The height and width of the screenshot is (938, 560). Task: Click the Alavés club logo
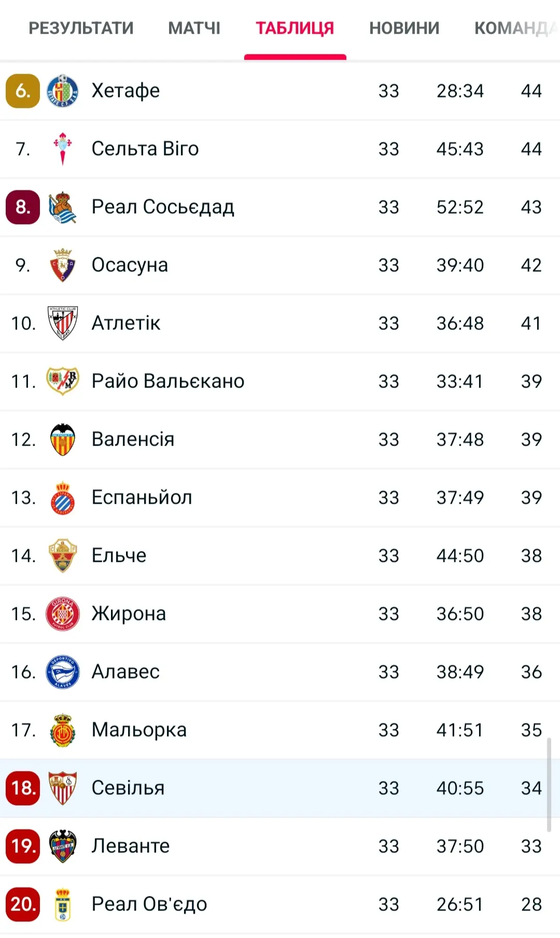point(63,672)
